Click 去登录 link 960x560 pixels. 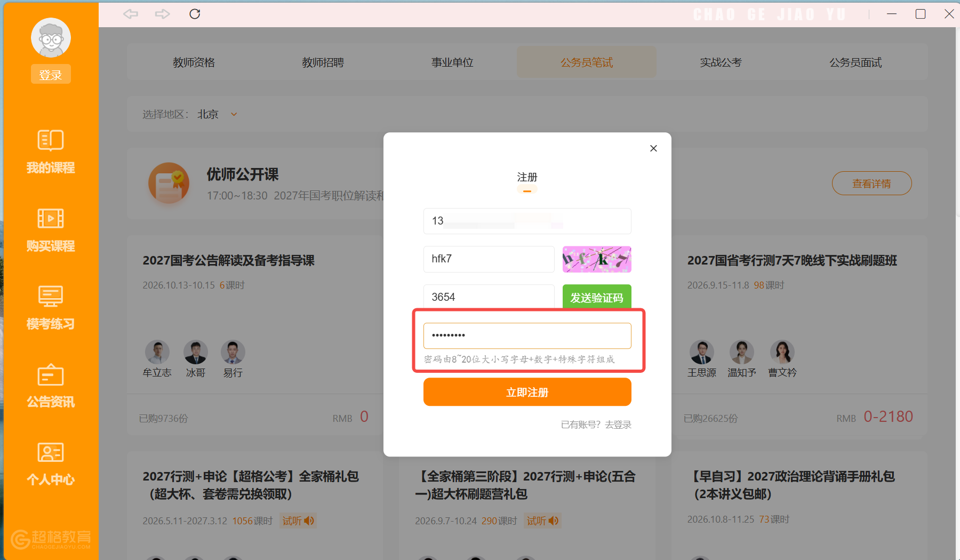[x=618, y=425]
